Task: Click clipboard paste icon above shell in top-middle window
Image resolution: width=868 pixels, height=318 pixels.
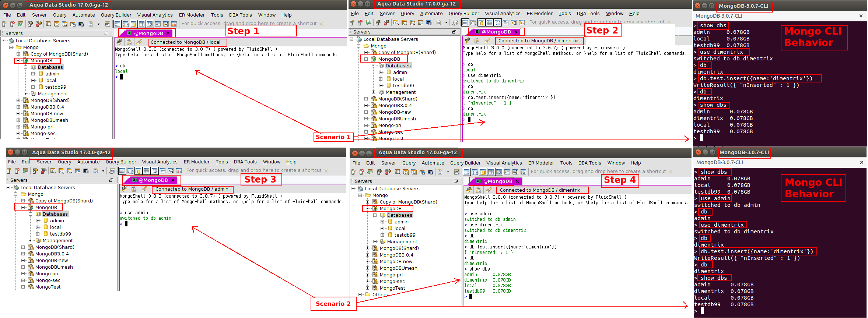Action: [x=477, y=40]
